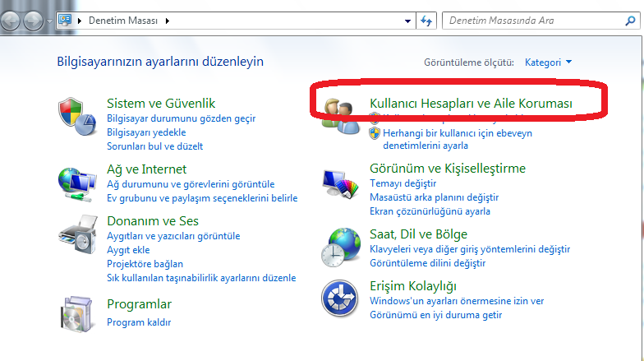
Task: Click Temayı değiştir link
Action: click(x=402, y=183)
